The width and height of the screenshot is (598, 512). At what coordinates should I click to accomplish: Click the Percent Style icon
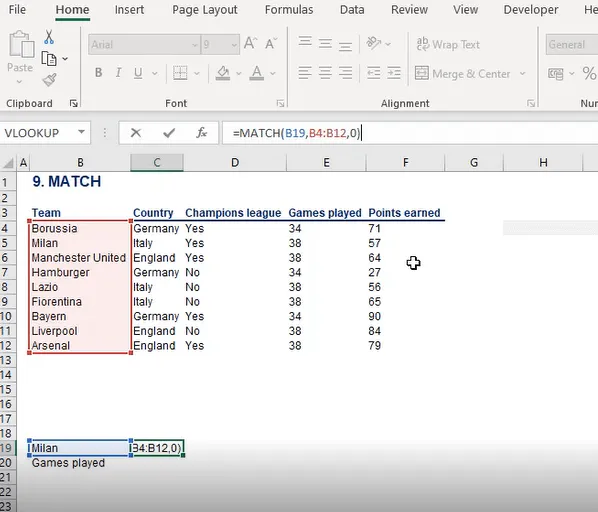pos(590,73)
